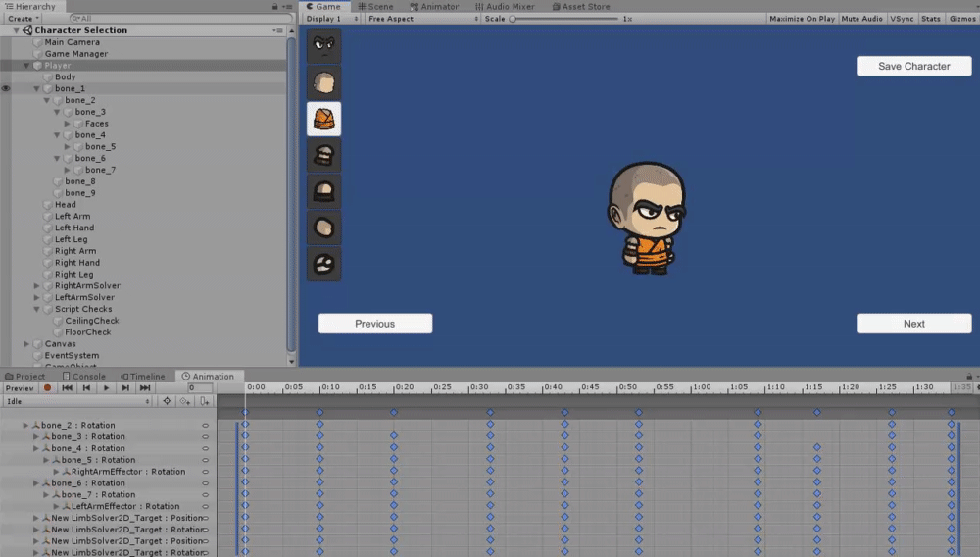
Task: Open the Timeline tab
Action: (x=143, y=377)
